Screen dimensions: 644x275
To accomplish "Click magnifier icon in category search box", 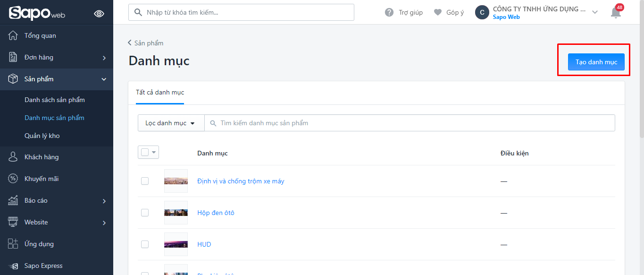I will pos(213,123).
